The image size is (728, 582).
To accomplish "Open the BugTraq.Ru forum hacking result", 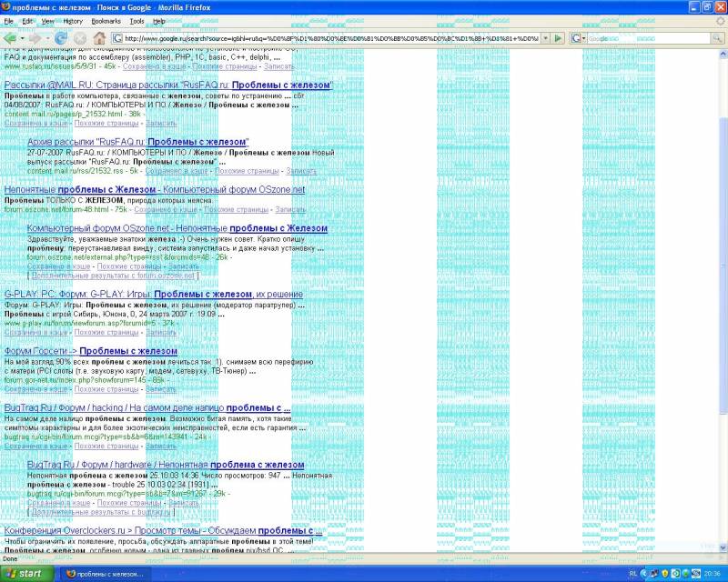I will (x=147, y=408).
